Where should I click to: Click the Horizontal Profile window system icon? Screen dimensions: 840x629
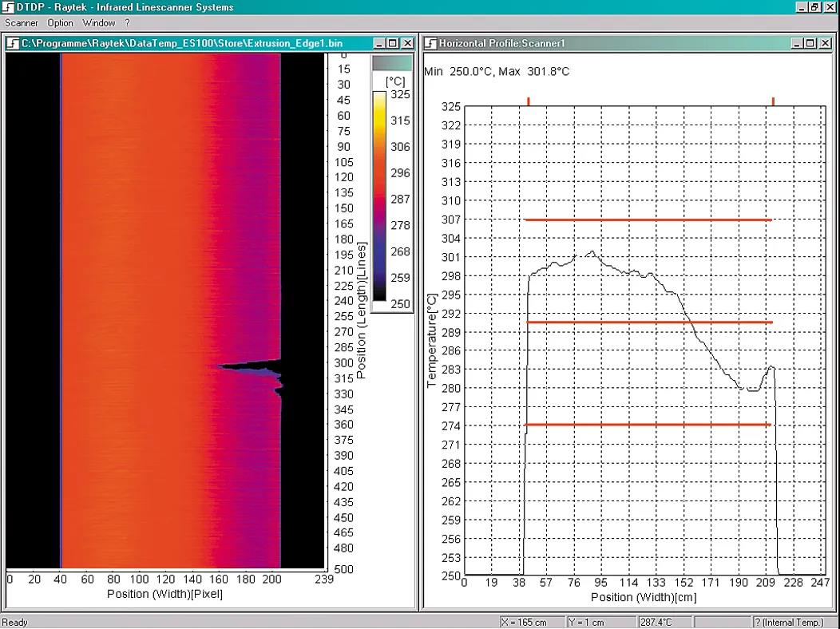pos(430,43)
